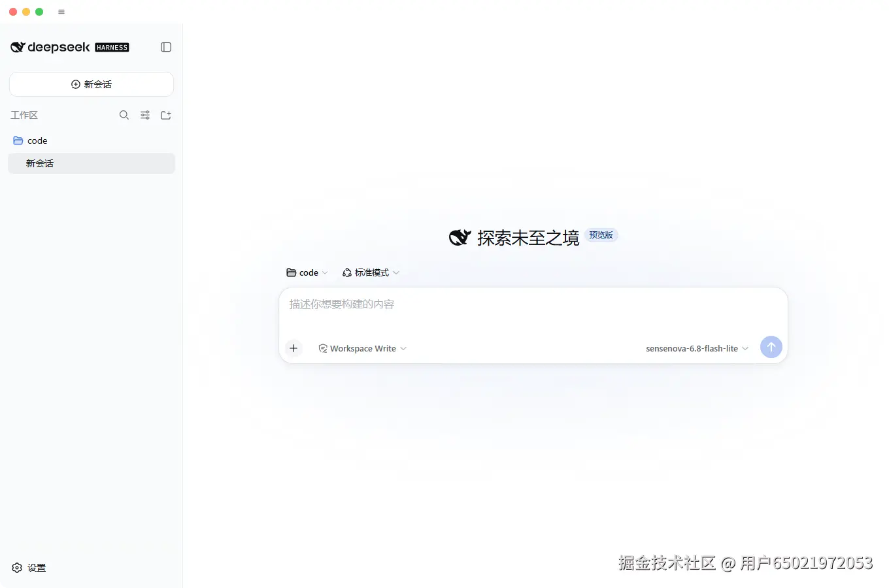
Task: Click the deepseek whale logo in sidebar
Action: [18, 47]
